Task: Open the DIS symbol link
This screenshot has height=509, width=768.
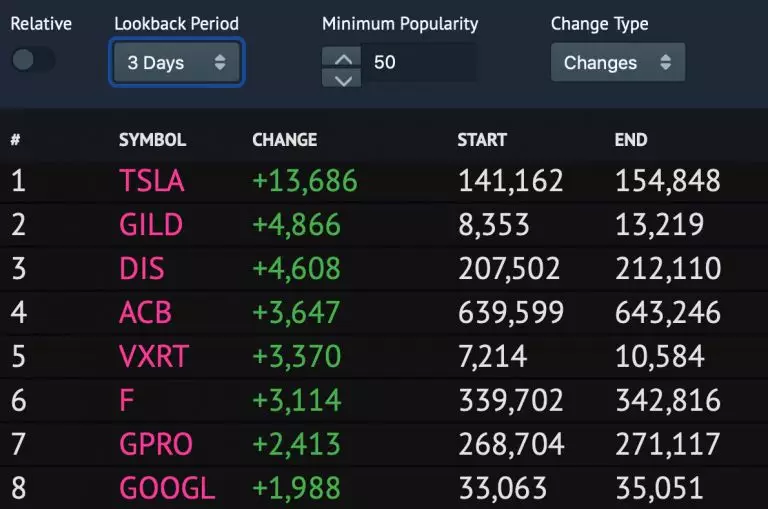Action: [142, 268]
